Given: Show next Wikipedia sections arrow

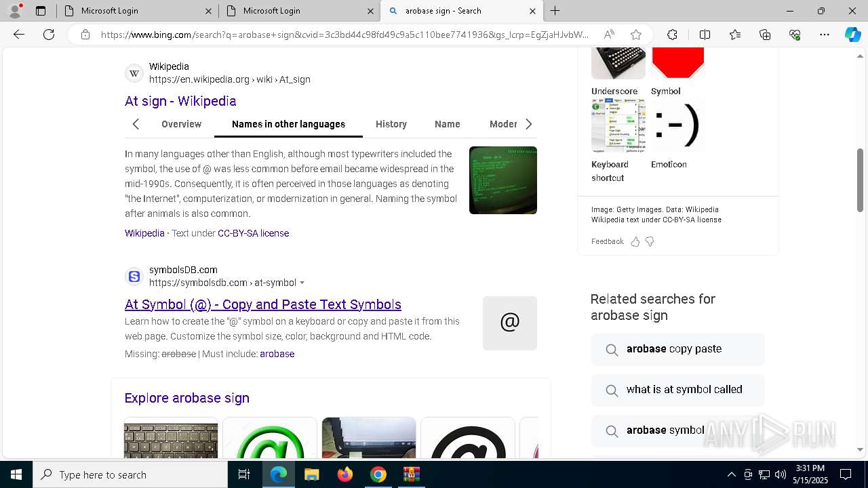Looking at the screenshot, I should coord(529,124).
